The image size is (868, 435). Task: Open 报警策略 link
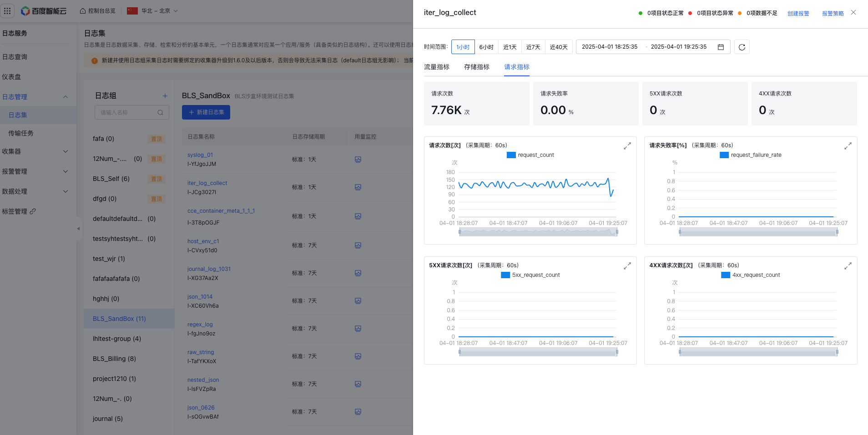click(833, 14)
